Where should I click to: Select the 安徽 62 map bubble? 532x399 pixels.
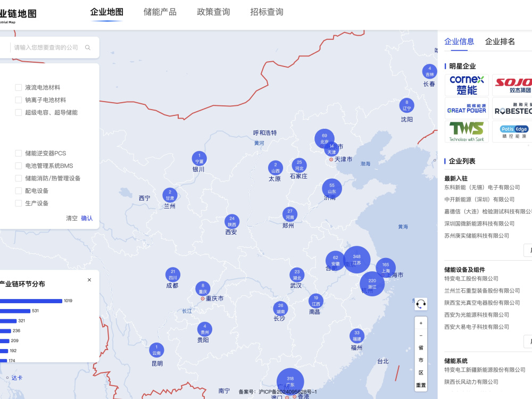tap(335, 261)
